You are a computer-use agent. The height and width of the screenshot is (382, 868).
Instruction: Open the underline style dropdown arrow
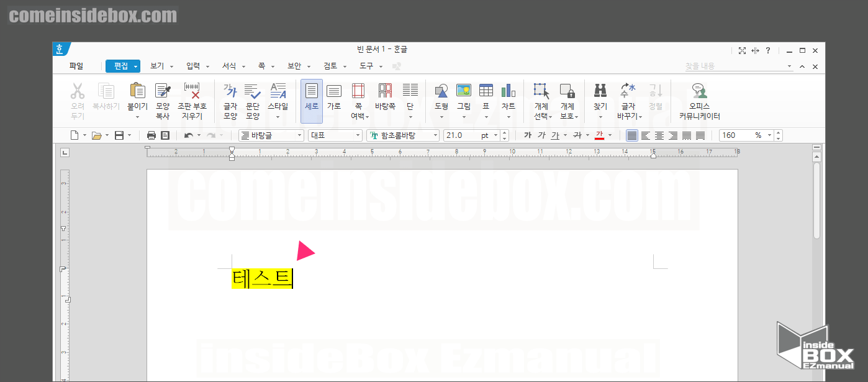pos(565,135)
